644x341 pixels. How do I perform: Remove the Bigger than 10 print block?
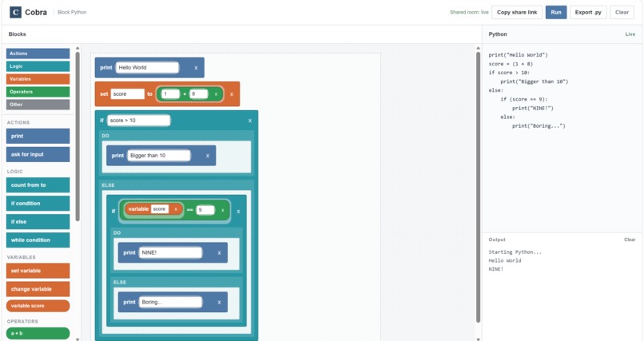[x=208, y=156]
